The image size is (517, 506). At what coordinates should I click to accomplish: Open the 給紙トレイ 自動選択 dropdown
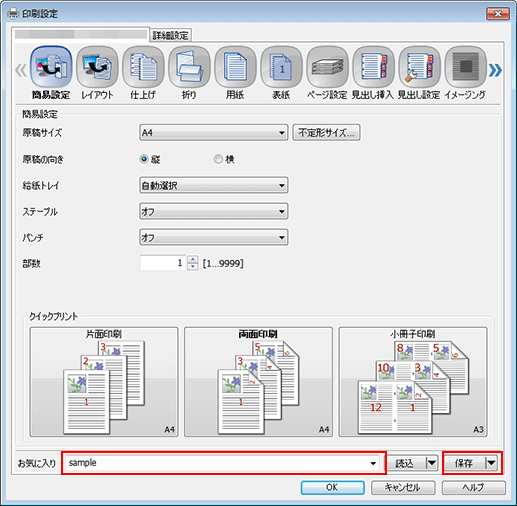(214, 185)
